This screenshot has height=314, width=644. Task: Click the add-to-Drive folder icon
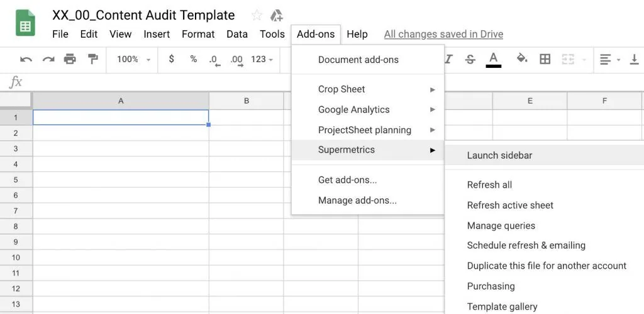[277, 16]
